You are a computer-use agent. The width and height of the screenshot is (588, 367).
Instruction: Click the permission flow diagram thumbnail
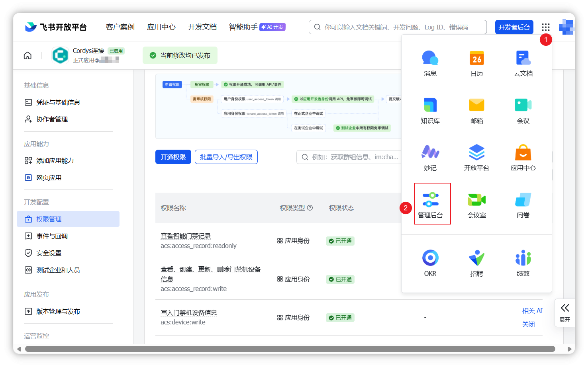[x=278, y=106]
